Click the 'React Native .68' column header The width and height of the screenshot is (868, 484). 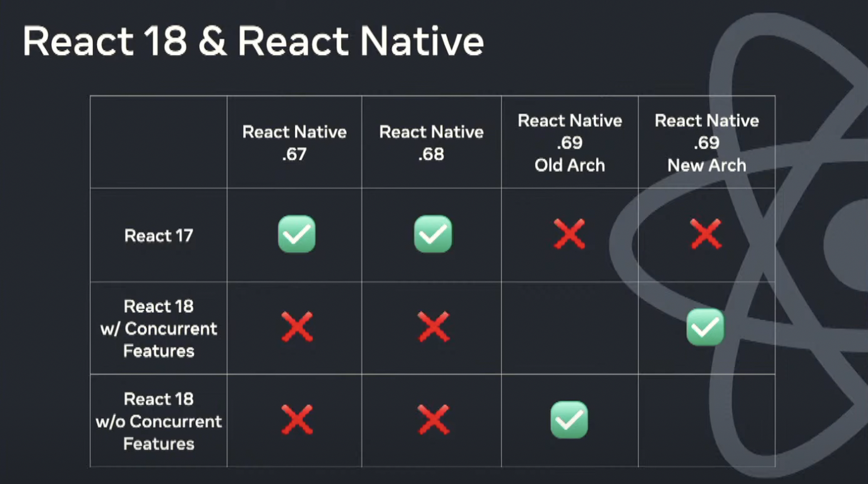(x=431, y=143)
